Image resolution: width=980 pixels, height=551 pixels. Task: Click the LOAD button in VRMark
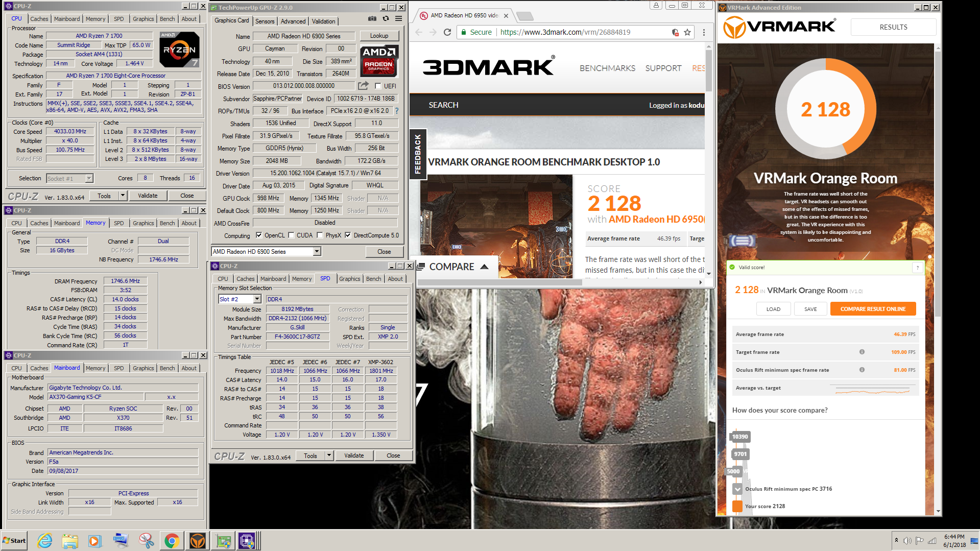(x=773, y=309)
